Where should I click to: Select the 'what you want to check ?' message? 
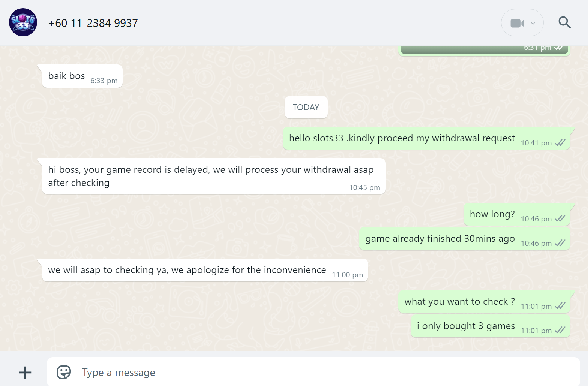(x=484, y=302)
